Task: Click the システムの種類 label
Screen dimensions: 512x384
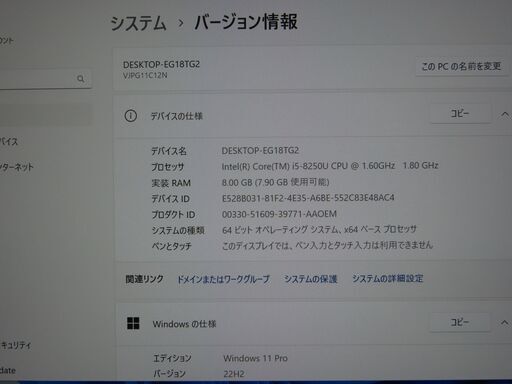Action: tap(178, 230)
